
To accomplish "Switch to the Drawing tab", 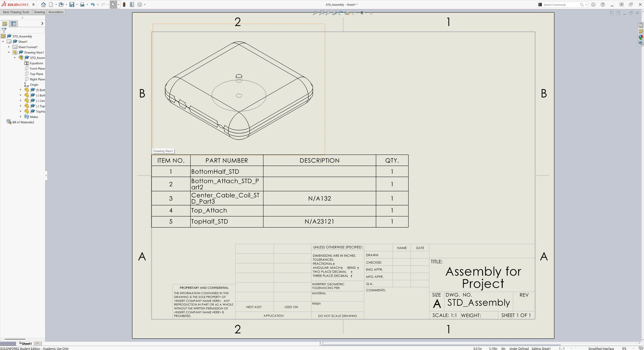I will [x=39, y=12].
